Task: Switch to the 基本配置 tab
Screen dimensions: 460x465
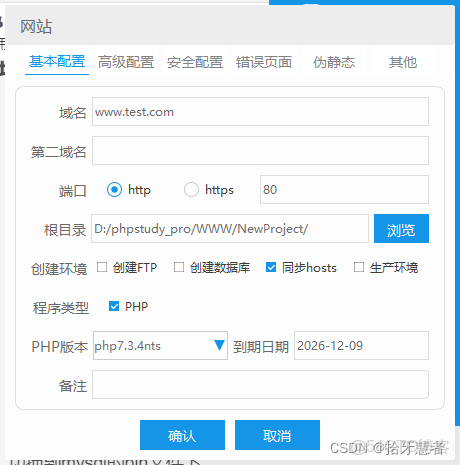Action: pos(57,62)
